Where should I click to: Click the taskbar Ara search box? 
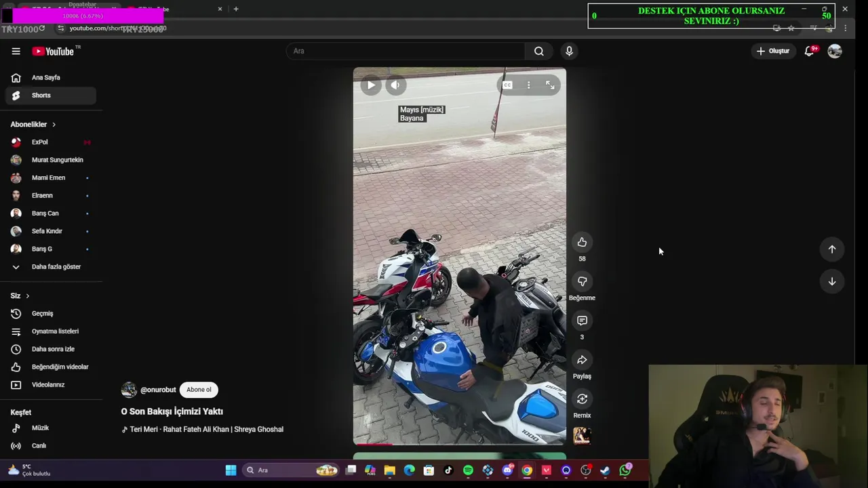coord(292,470)
